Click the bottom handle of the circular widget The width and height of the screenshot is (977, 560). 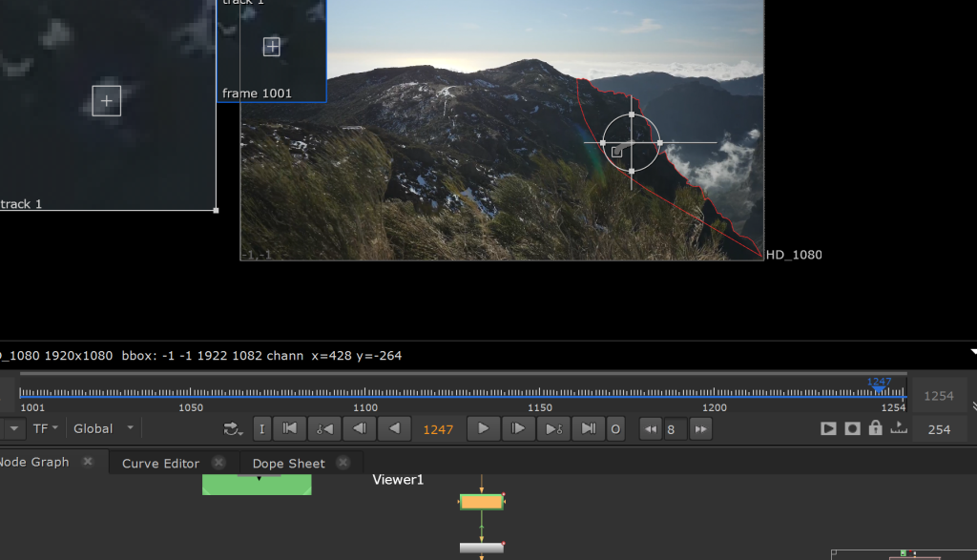coord(632,172)
